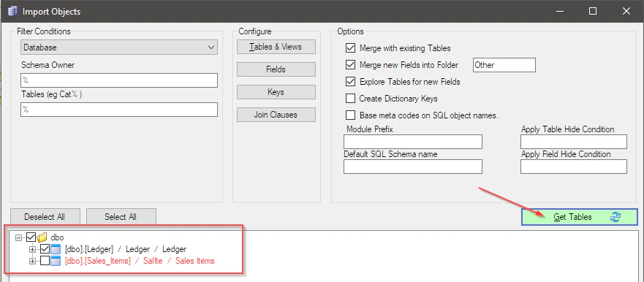The height and width of the screenshot is (282, 644).
Task: Click the Apply Field Hide Condition field
Action: click(574, 167)
